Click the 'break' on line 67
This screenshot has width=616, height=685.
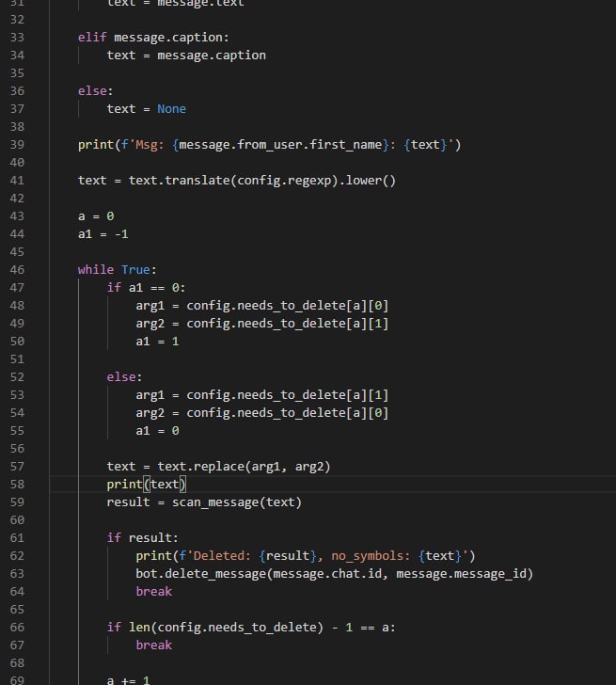pyautogui.click(x=154, y=645)
